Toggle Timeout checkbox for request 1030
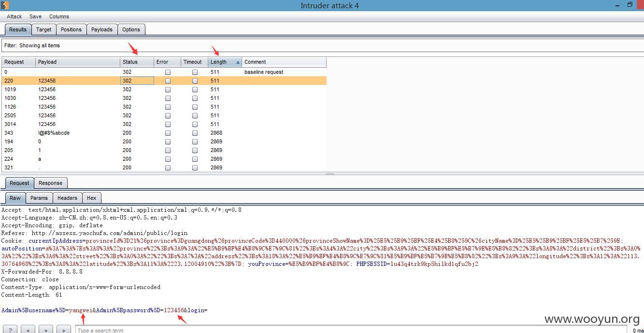This screenshot has height=333, width=644. [195, 98]
